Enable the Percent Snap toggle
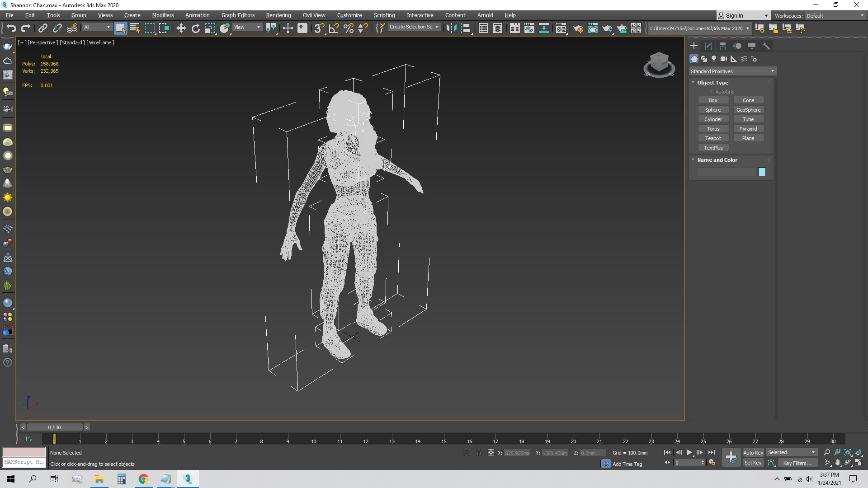 click(x=348, y=28)
